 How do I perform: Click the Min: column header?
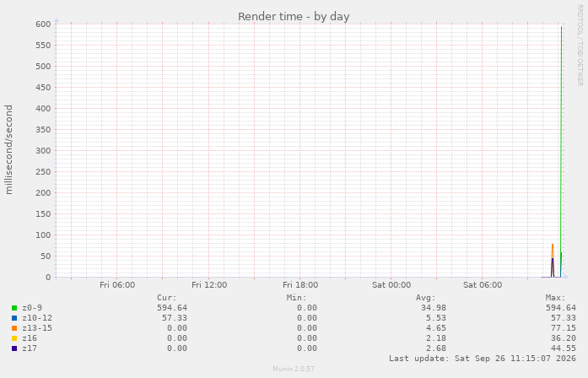point(296,298)
